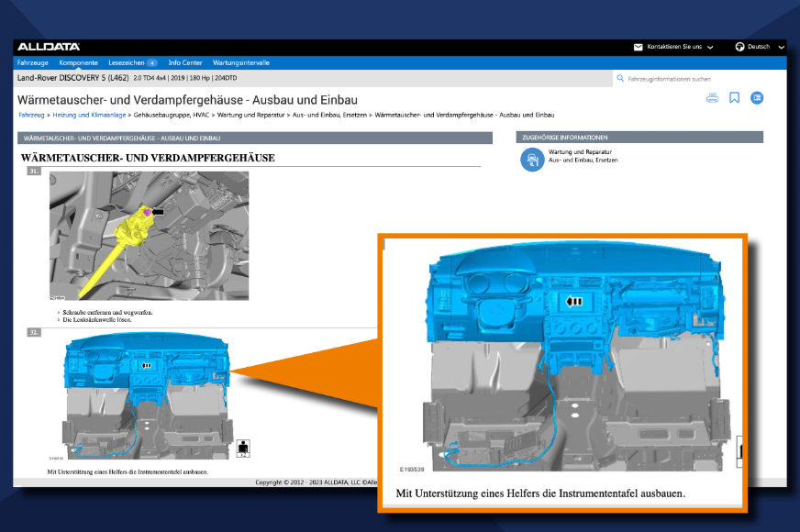The width and height of the screenshot is (800, 532).
Task: Click the Wartung und Reparatur breadcrumb
Action: tap(251, 116)
